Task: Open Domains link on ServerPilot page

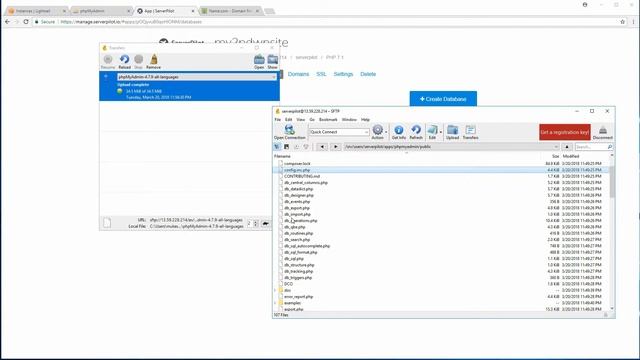Action: point(298,74)
